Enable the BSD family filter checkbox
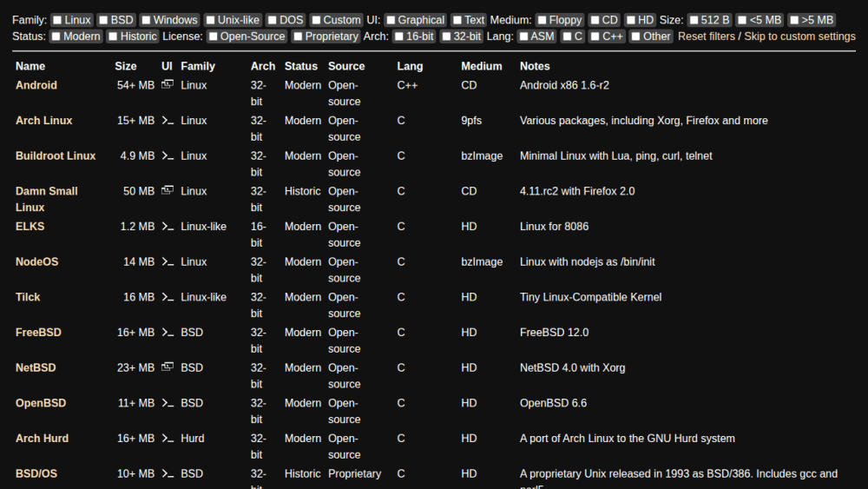This screenshot has height=489, width=868. point(103,20)
